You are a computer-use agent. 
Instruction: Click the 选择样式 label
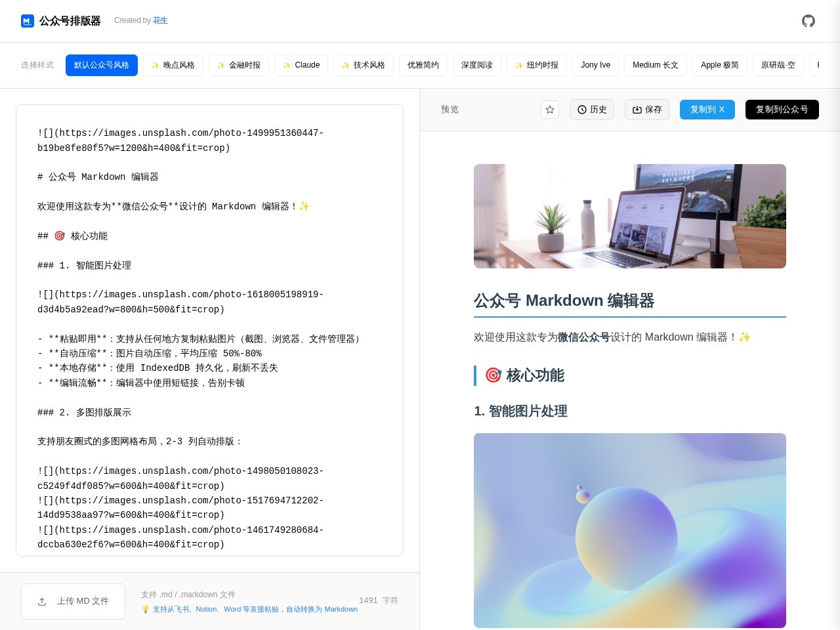(37, 65)
